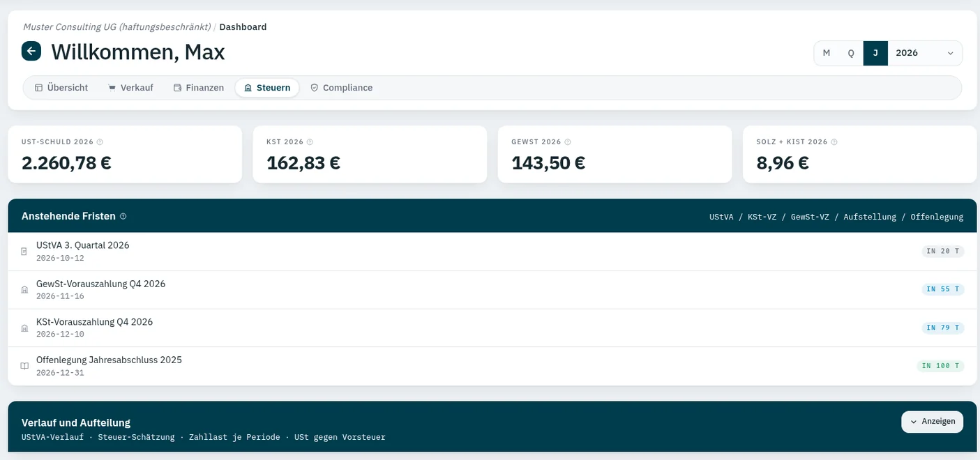
Task: Click the date 2026-11-16
Action: pos(60,296)
